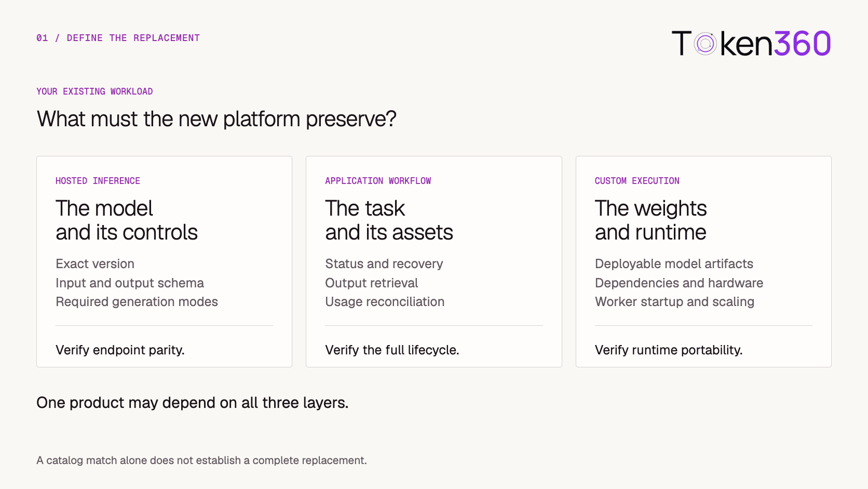
Task: Click the 'APPLICATION WORKFLOW' card label
Action: [378, 181]
